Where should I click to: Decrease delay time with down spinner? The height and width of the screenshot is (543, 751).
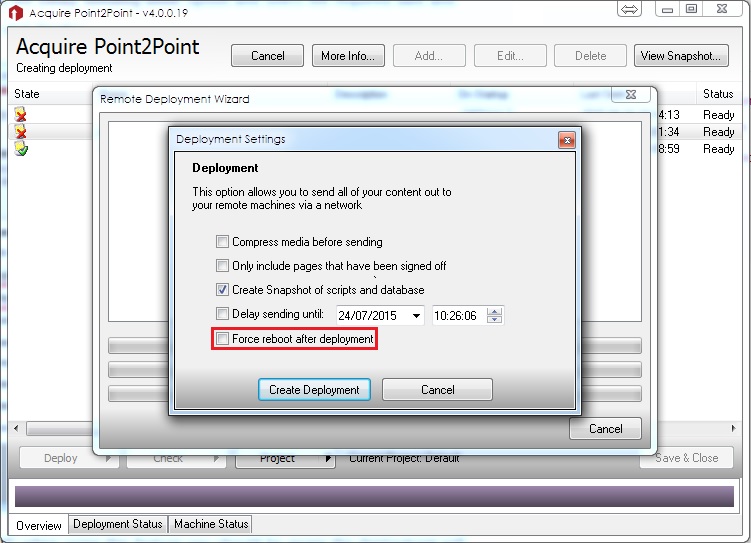coord(494,319)
